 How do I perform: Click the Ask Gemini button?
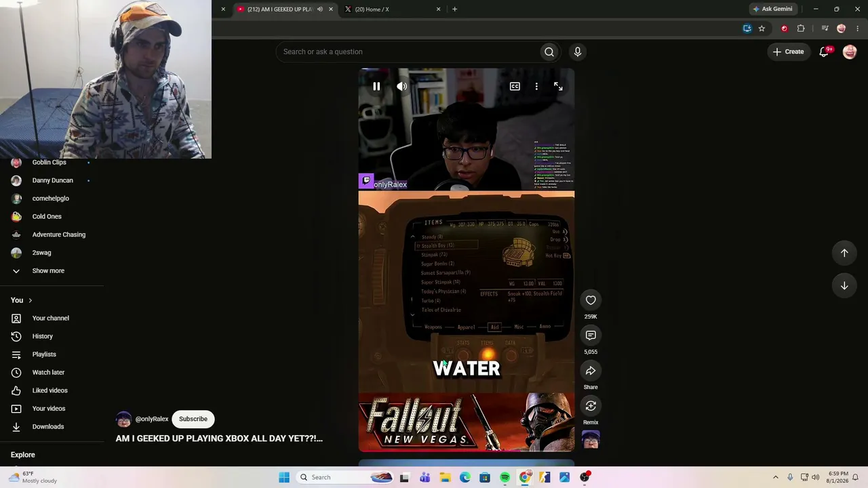coord(772,9)
